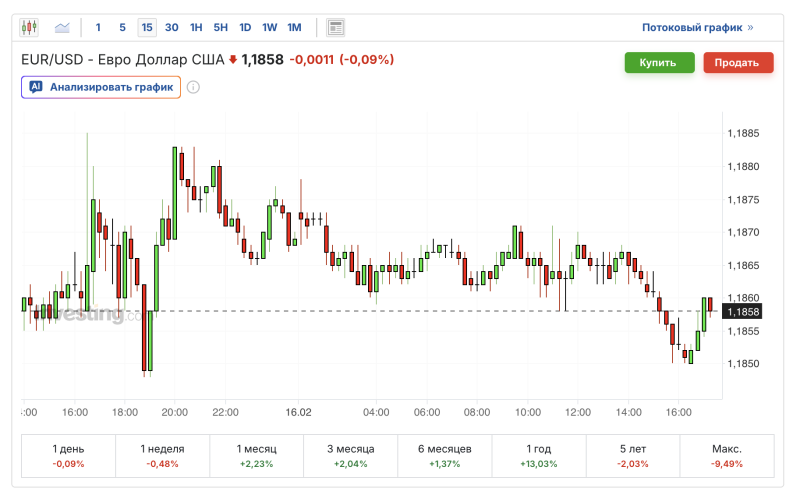Select the 1 minute interval

coord(98,27)
